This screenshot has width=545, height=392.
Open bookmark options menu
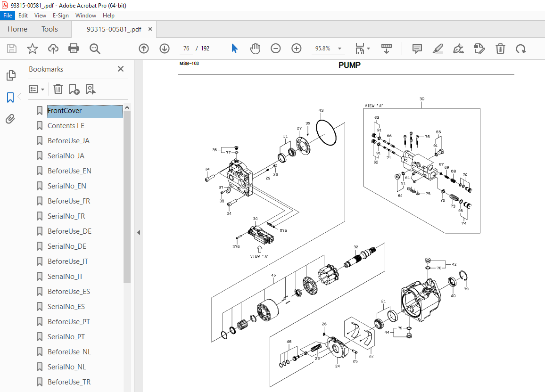tap(36, 90)
